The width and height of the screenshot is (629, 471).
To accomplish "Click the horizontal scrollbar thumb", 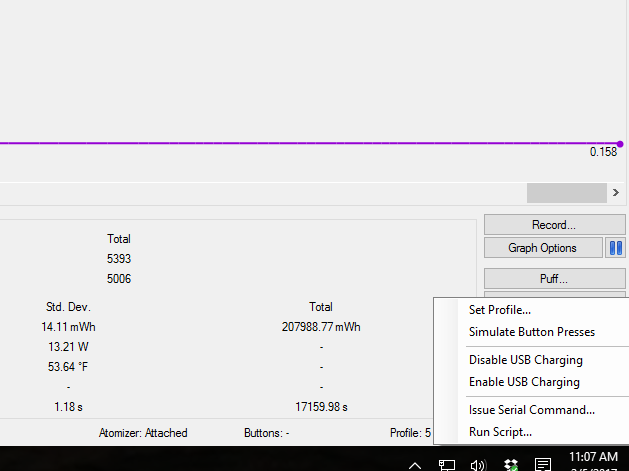I will pos(566,192).
